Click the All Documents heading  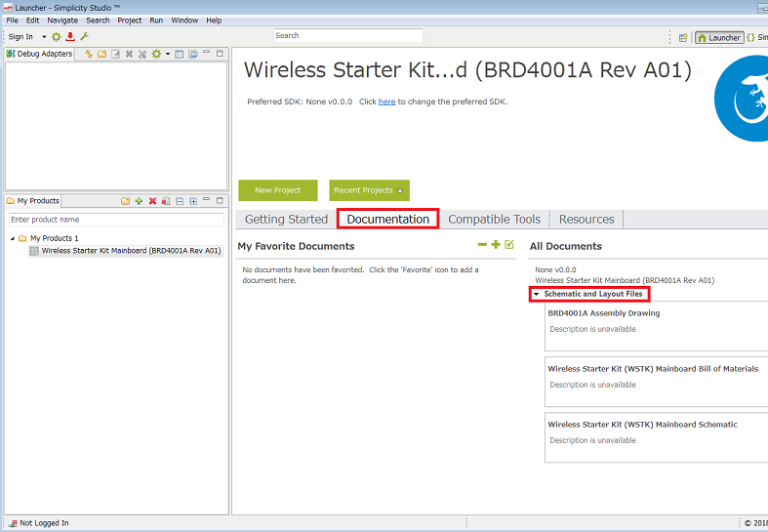pos(566,246)
